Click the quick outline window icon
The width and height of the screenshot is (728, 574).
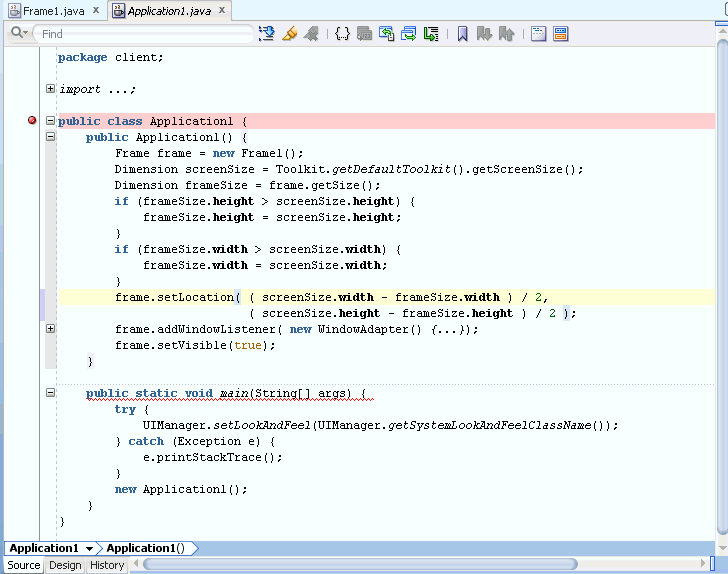tap(538, 33)
